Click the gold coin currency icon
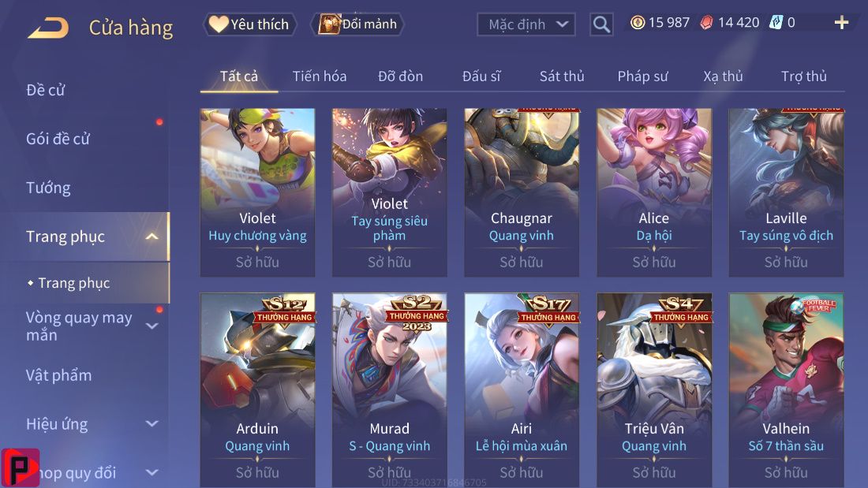Viewport: 868px width, 488px height. (638, 22)
